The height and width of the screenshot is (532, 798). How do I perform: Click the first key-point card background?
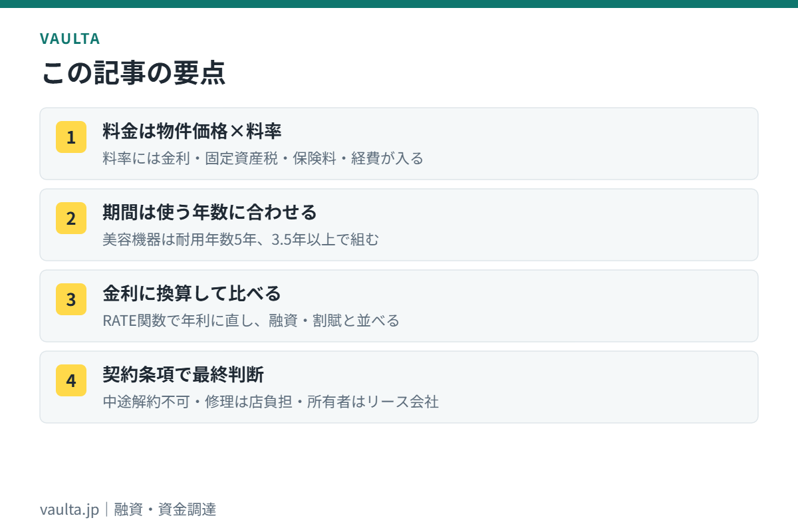click(x=399, y=144)
